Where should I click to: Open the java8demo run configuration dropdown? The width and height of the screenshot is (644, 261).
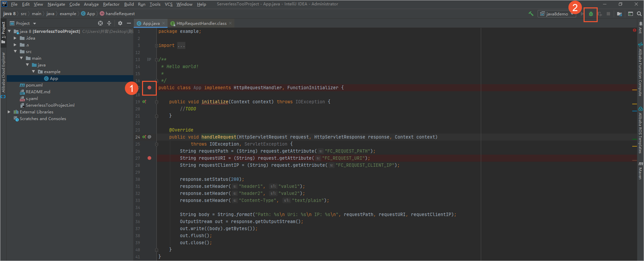coord(557,14)
